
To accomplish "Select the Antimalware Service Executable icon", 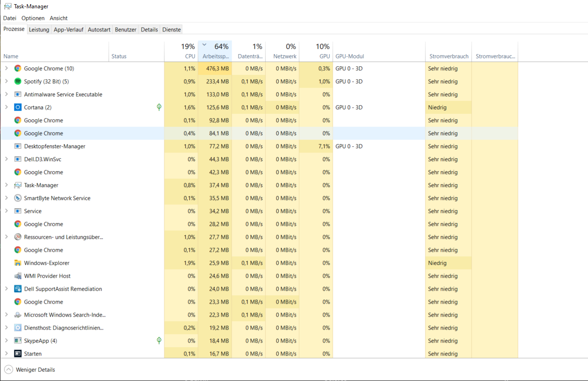I will (18, 94).
